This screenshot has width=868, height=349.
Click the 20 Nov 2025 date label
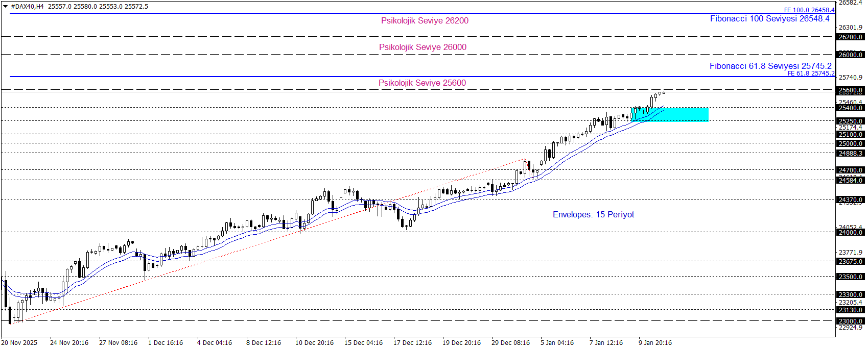pos(19,343)
